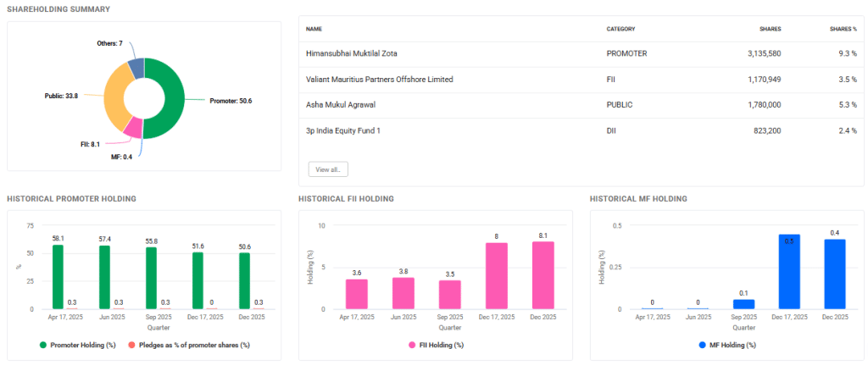Select the blue Others slice in the donut
Screen dimensions: 868x365
pyautogui.click(x=135, y=66)
